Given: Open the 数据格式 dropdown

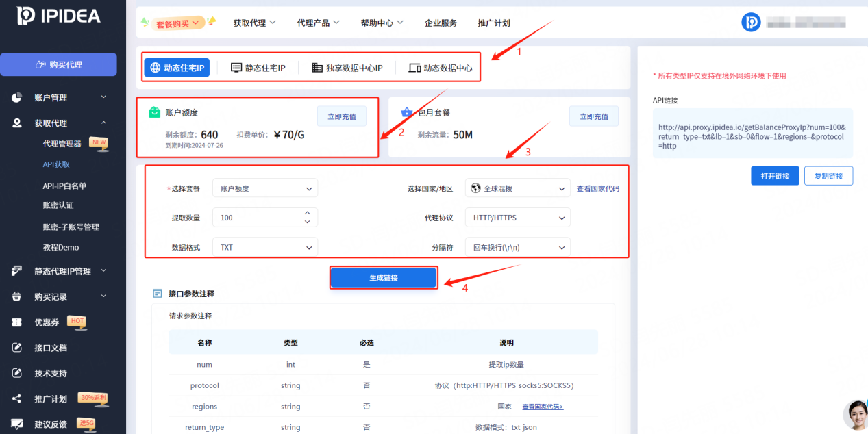Looking at the screenshot, I should 265,247.
